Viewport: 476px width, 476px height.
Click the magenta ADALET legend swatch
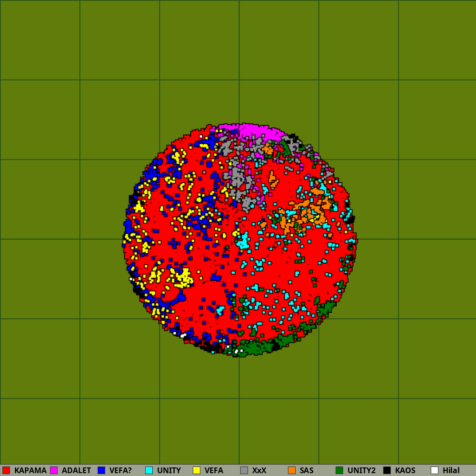click(x=54, y=470)
